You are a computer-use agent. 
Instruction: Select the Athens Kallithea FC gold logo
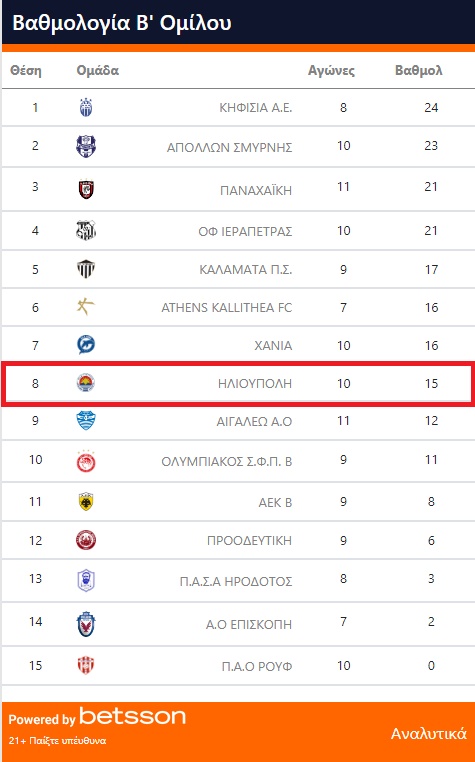(86, 307)
